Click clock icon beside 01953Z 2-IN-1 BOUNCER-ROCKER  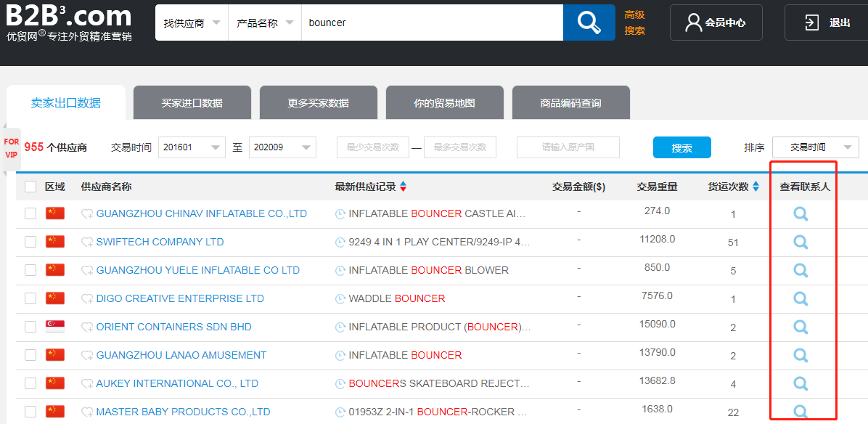[x=340, y=412]
